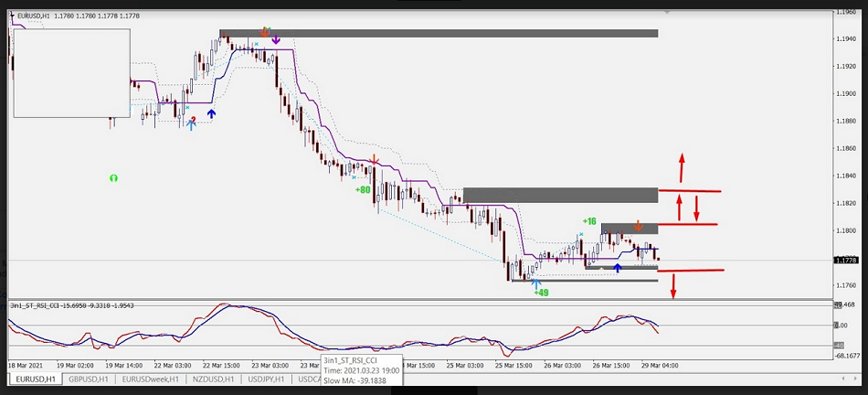Click the light blue up arrow above +49
This screenshot has height=395, width=868.
pos(535,283)
